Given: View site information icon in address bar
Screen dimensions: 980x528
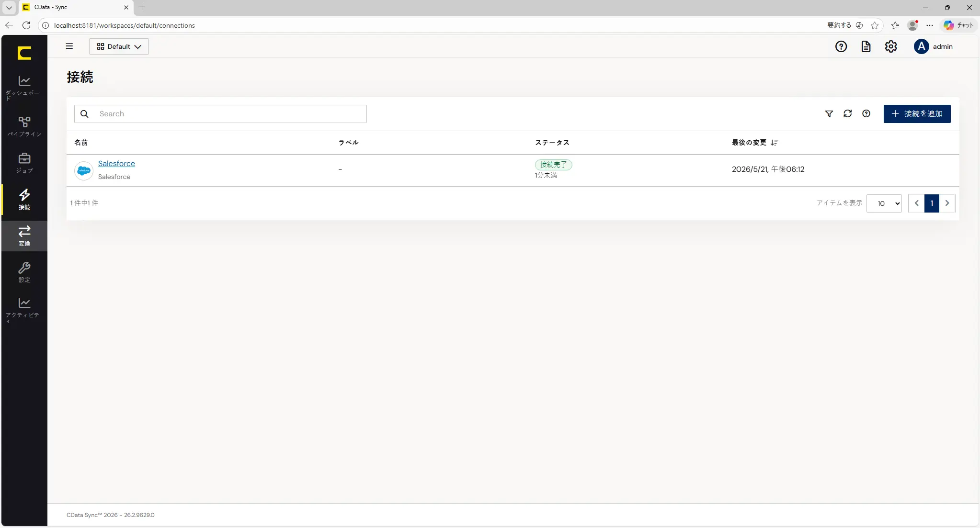Looking at the screenshot, I should click(x=46, y=25).
